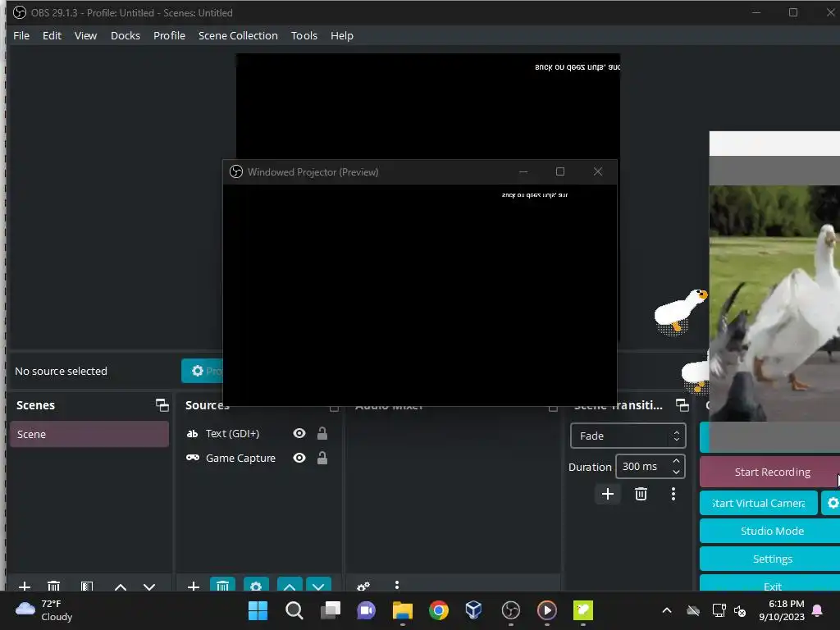
Task: Open the Docks menu
Action: [126, 35]
